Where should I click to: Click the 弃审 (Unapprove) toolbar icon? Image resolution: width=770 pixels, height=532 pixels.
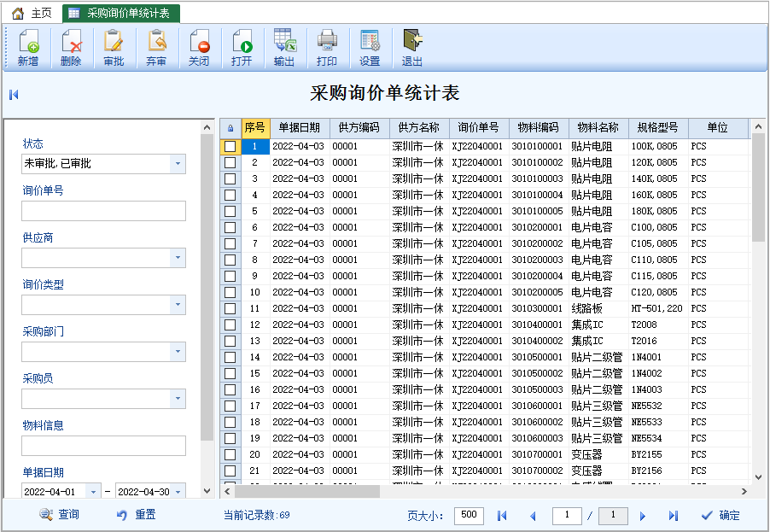[156, 47]
